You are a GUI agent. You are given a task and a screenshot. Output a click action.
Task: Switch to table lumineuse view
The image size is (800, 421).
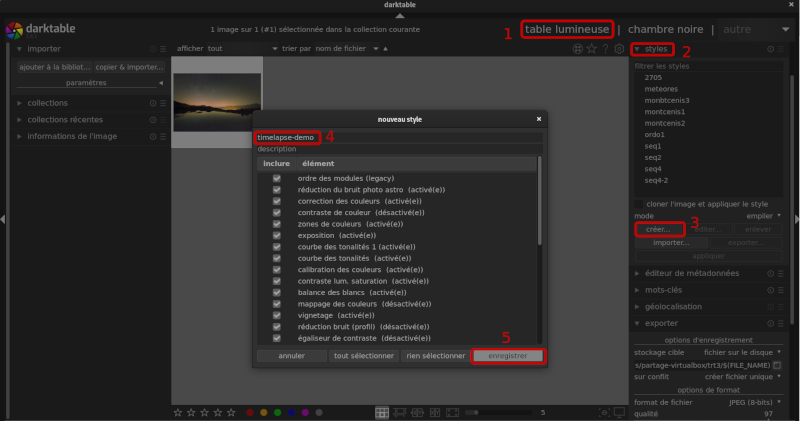pos(567,29)
